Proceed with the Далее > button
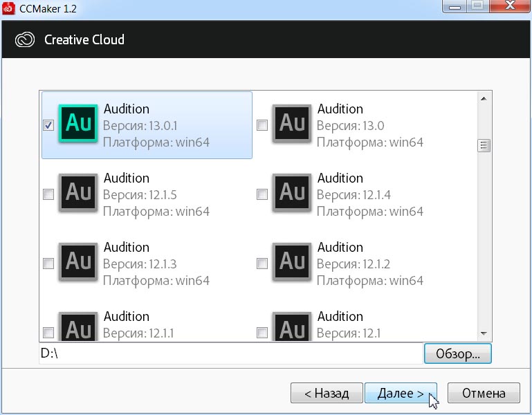 pos(401,393)
